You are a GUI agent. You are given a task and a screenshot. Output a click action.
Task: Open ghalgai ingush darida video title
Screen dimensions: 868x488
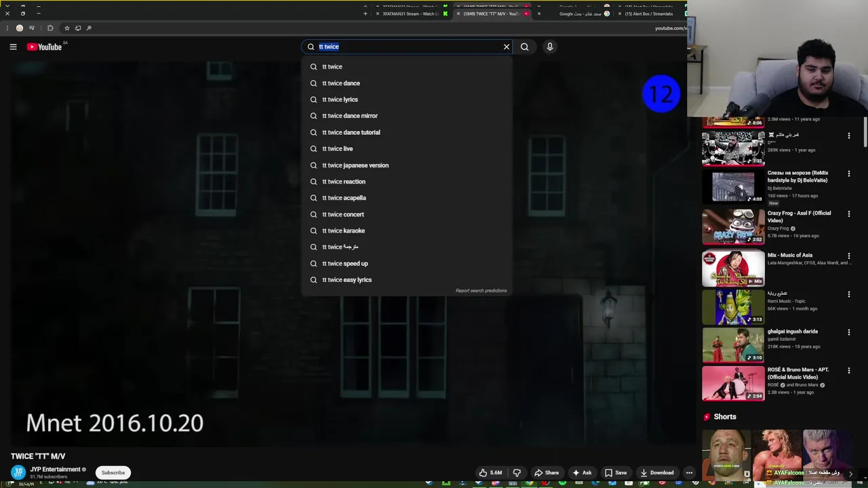click(793, 331)
